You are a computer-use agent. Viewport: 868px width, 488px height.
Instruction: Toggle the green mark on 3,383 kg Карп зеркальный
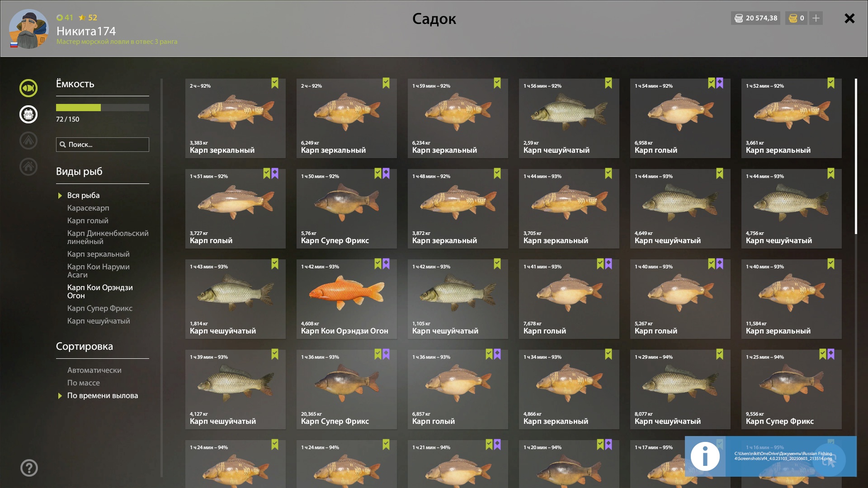tap(275, 83)
